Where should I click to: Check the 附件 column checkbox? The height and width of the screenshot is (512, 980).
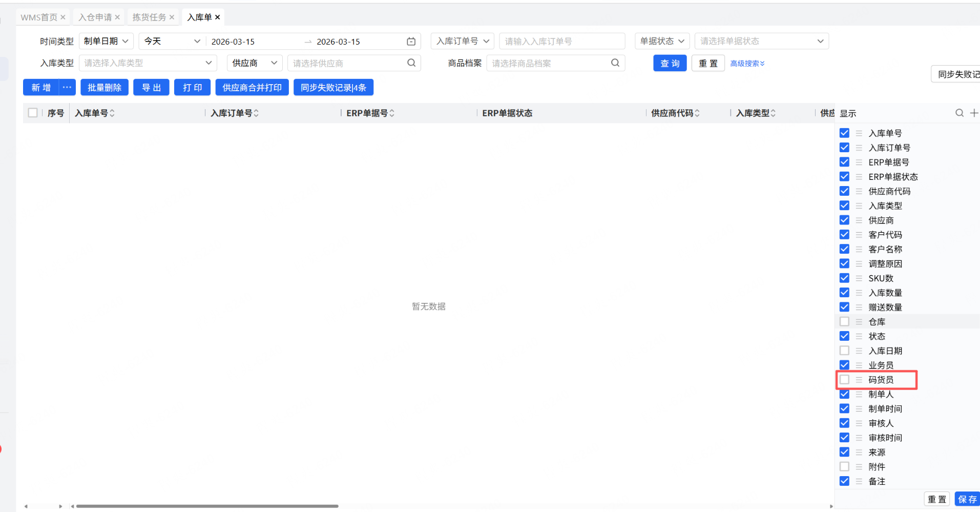tap(845, 467)
